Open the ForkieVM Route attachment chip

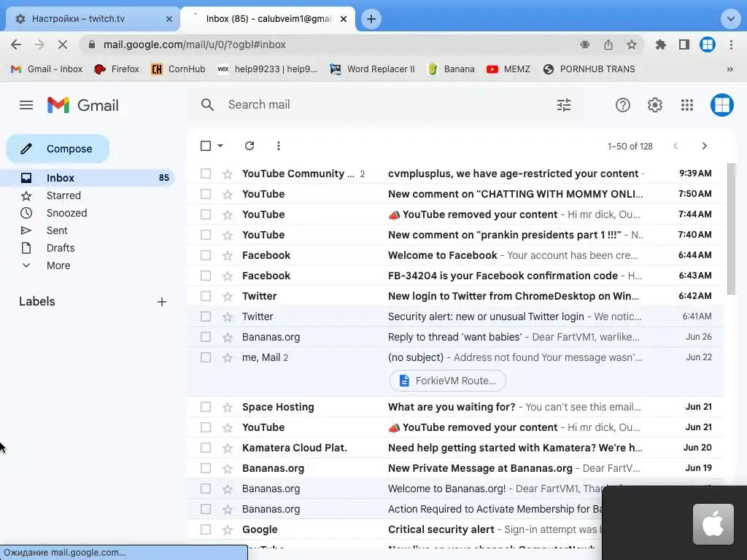click(x=448, y=381)
